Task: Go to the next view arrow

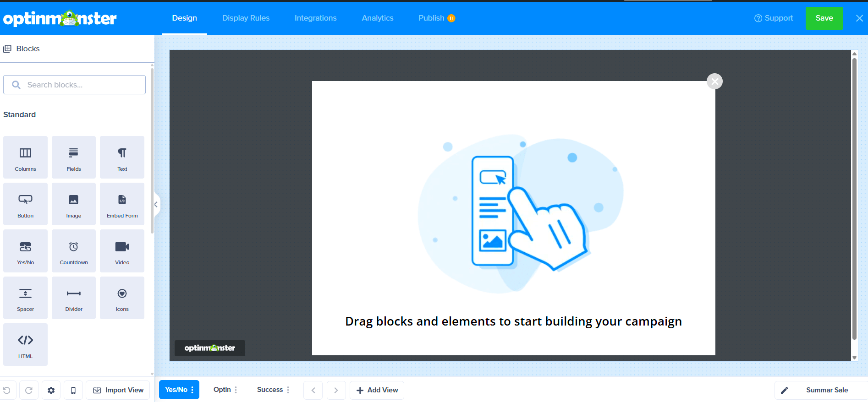Action: [x=336, y=390]
